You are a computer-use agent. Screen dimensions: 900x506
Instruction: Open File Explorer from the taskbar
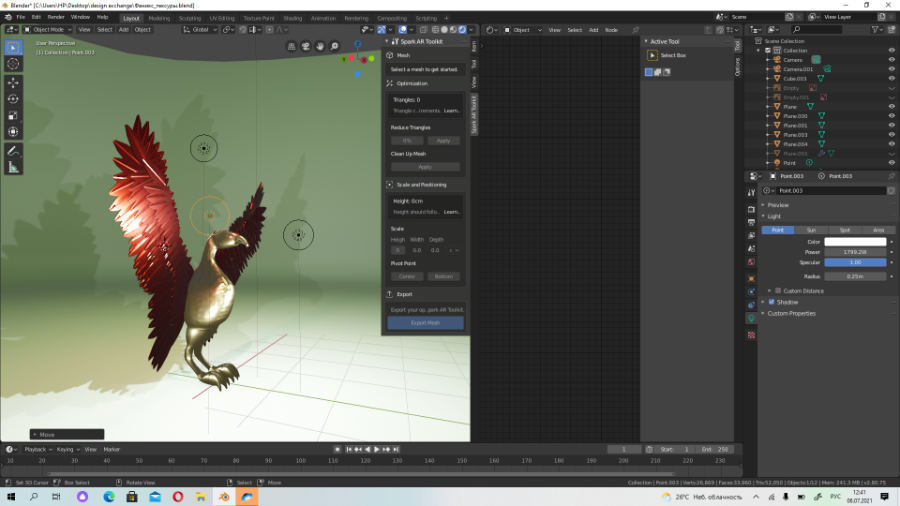[201, 497]
